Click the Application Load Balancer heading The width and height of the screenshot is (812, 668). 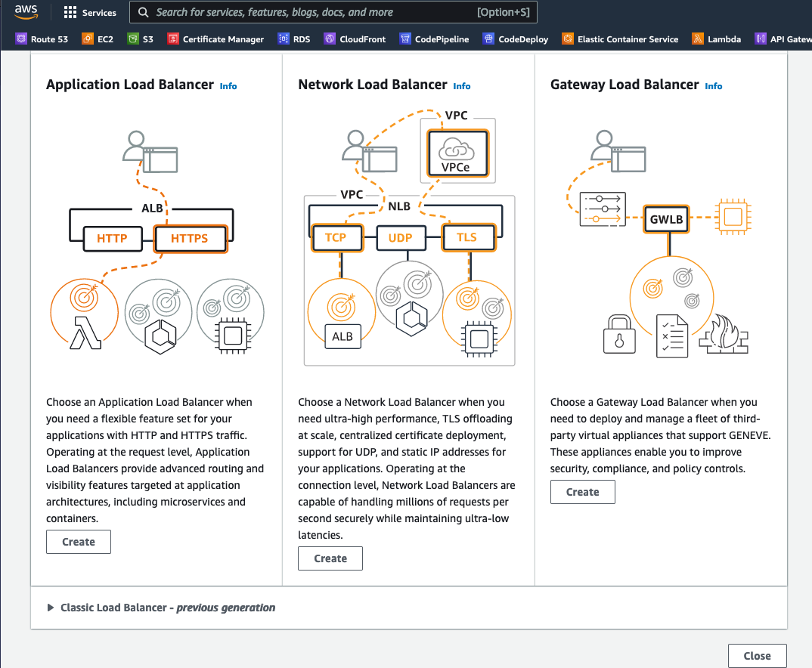(x=130, y=85)
